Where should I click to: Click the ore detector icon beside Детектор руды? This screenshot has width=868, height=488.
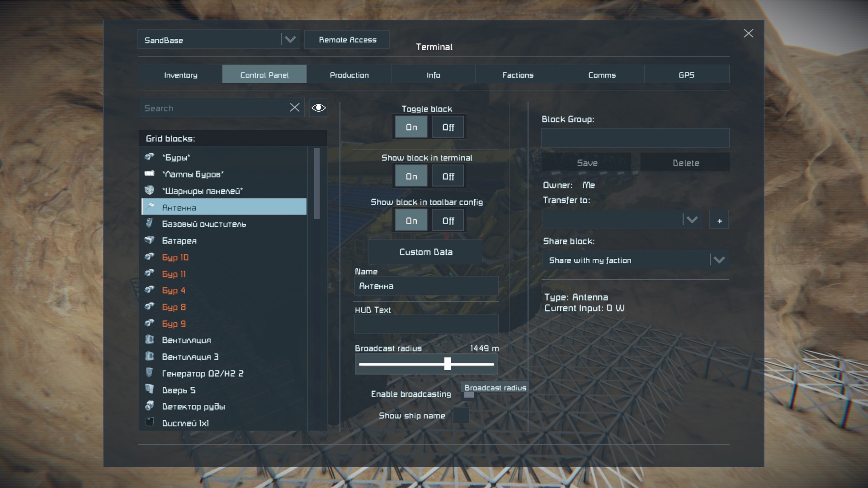point(150,406)
